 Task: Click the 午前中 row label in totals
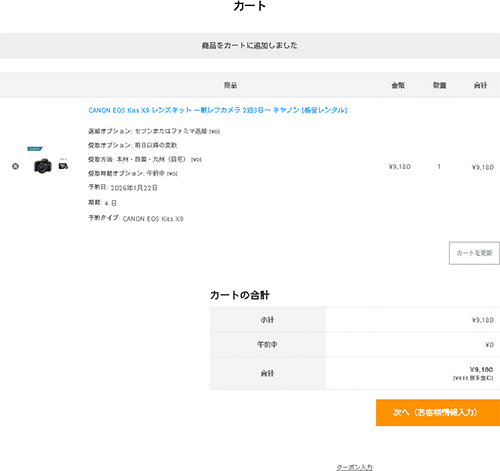[x=267, y=345]
